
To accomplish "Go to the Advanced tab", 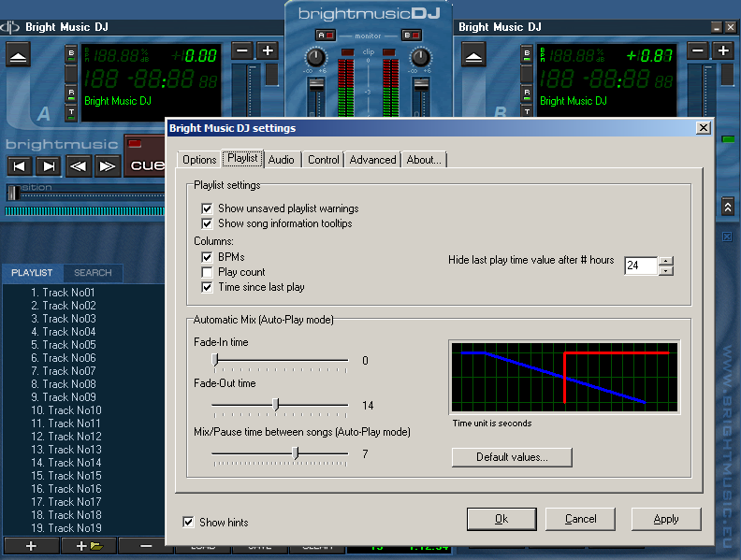I will point(373,160).
